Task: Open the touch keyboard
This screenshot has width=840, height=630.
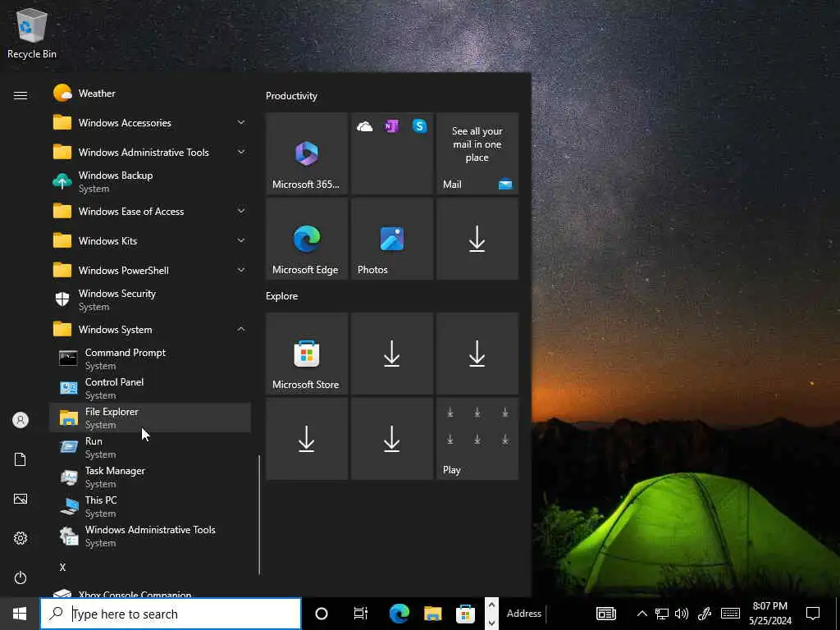Action: click(x=730, y=614)
